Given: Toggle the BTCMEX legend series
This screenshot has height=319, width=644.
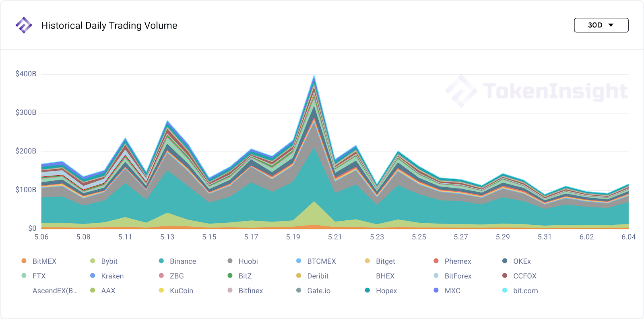Looking at the screenshot, I should [316, 261].
